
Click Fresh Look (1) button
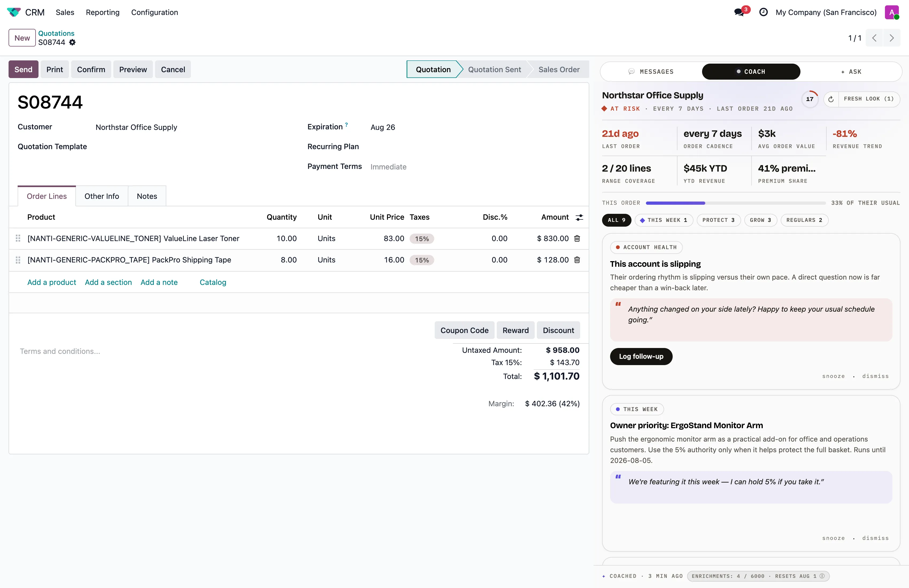(869, 99)
